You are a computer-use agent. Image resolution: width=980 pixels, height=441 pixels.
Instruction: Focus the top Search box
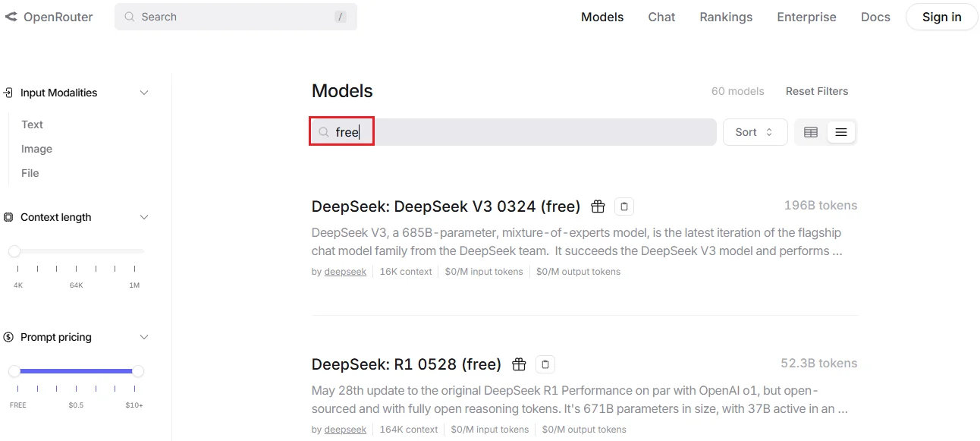point(235,17)
